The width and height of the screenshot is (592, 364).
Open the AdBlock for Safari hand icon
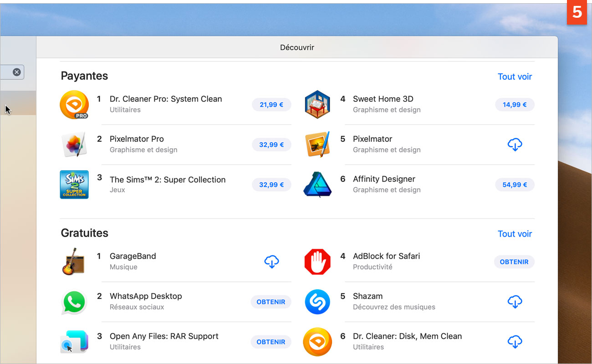317,262
